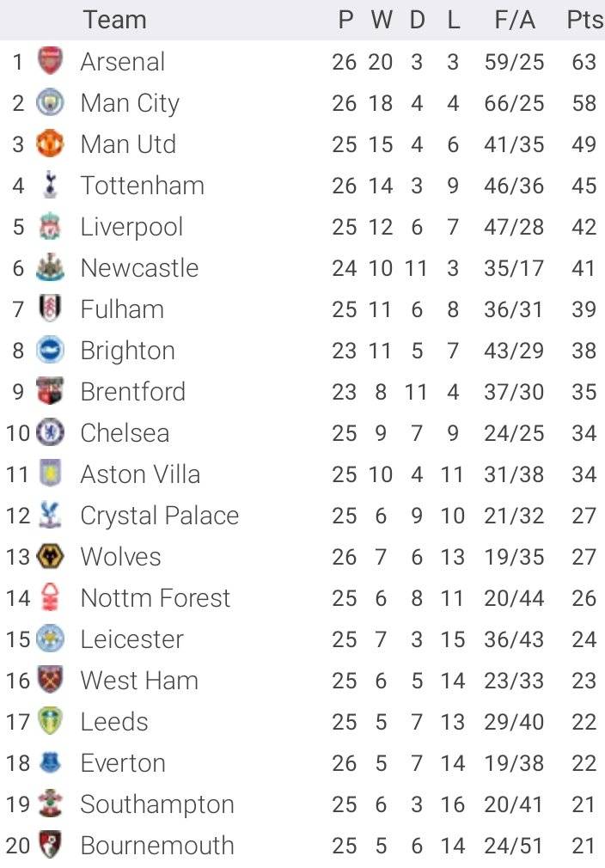
Task: Click the Team column header
Action: 114,20
